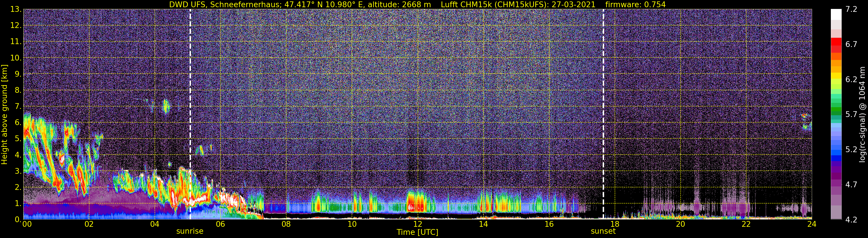Select the 'Time [UTC]' axis label
Screen dimensions: 868x238
point(417,232)
